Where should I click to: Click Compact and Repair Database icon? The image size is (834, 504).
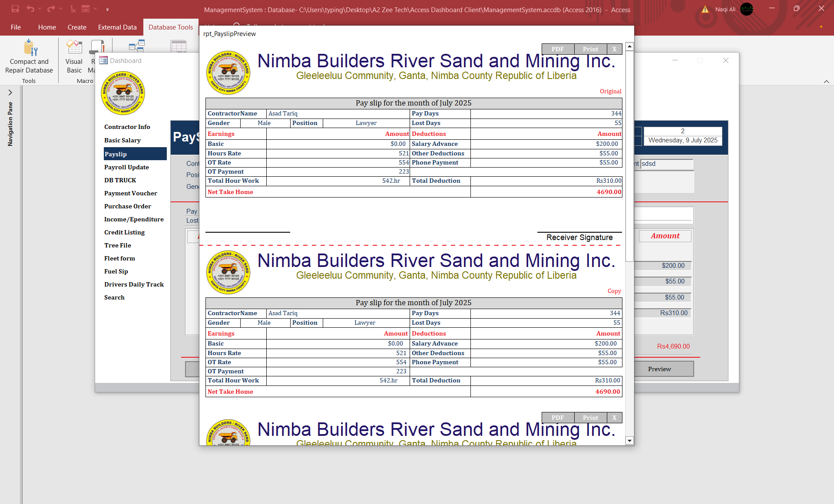click(x=30, y=47)
